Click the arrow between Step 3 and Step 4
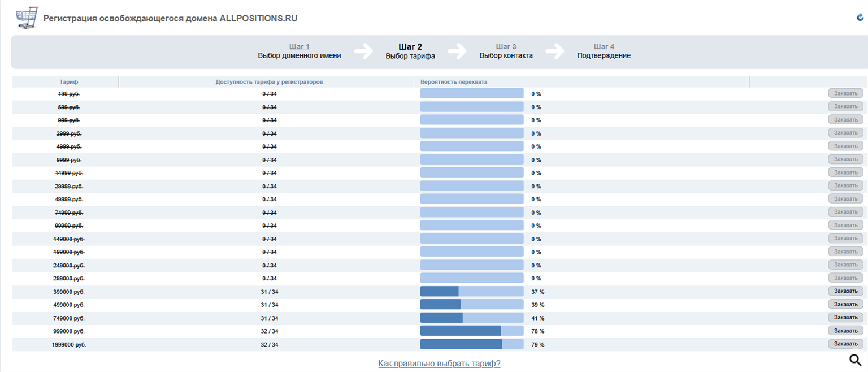 click(x=555, y=51)
